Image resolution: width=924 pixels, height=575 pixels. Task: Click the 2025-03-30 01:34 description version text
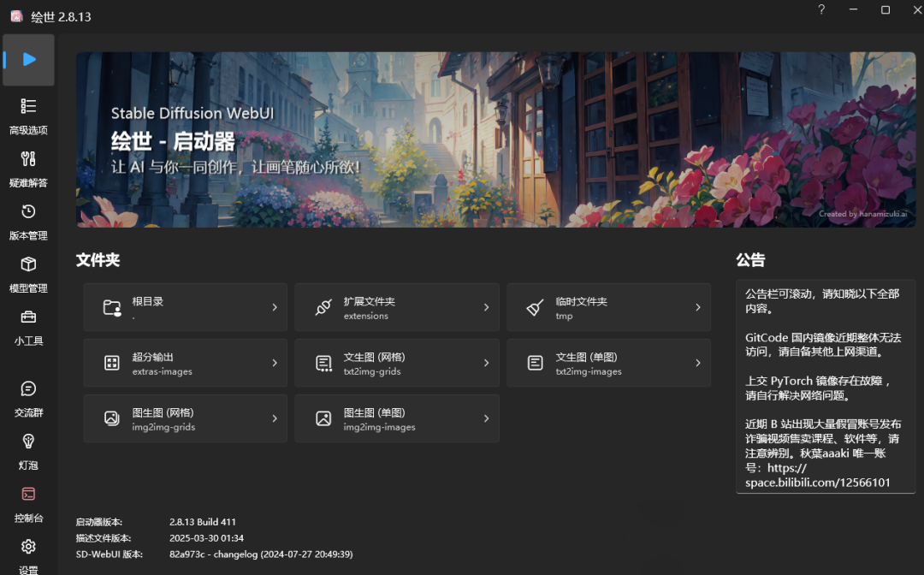point(206,538)
